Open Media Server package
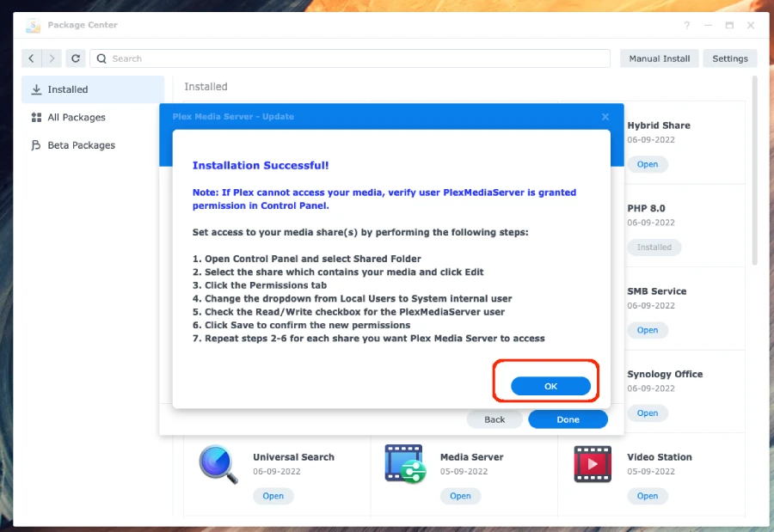This screenshot has width=774, height=532. pyautogui.click(x=460, y=496)
